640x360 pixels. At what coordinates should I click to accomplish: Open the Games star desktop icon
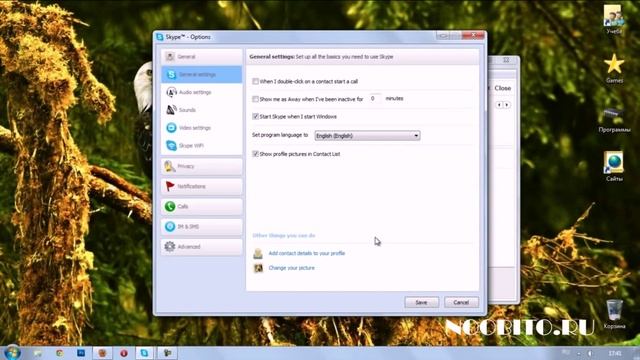coord(614,68)
